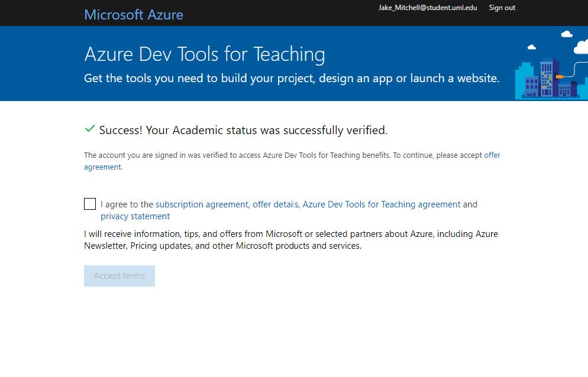Click the "I agree to the" label text

coord(127,204)
